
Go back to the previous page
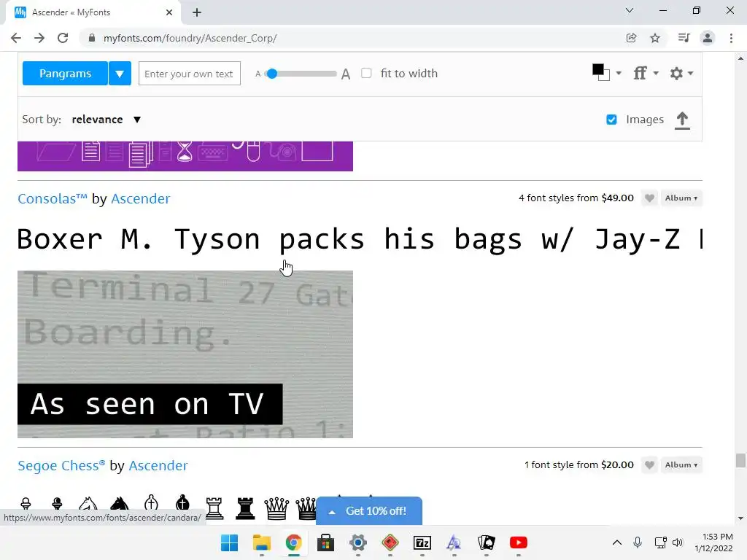tap(16, 38)
